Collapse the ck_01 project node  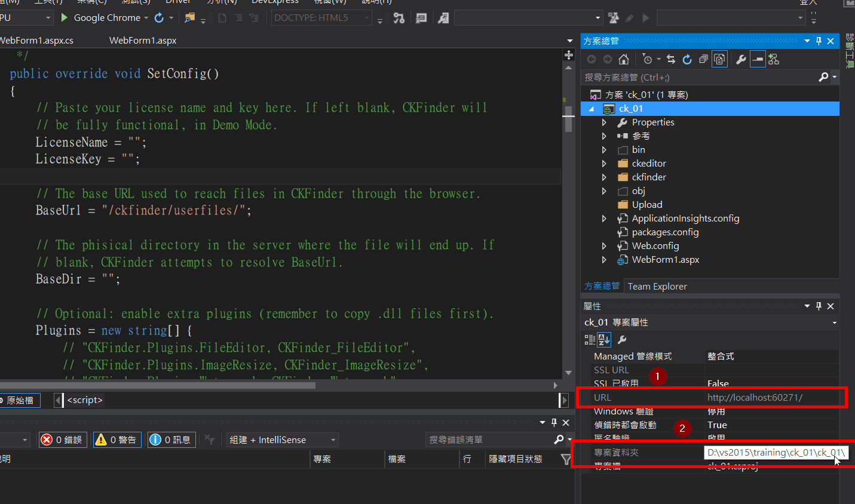click(592, 109)
